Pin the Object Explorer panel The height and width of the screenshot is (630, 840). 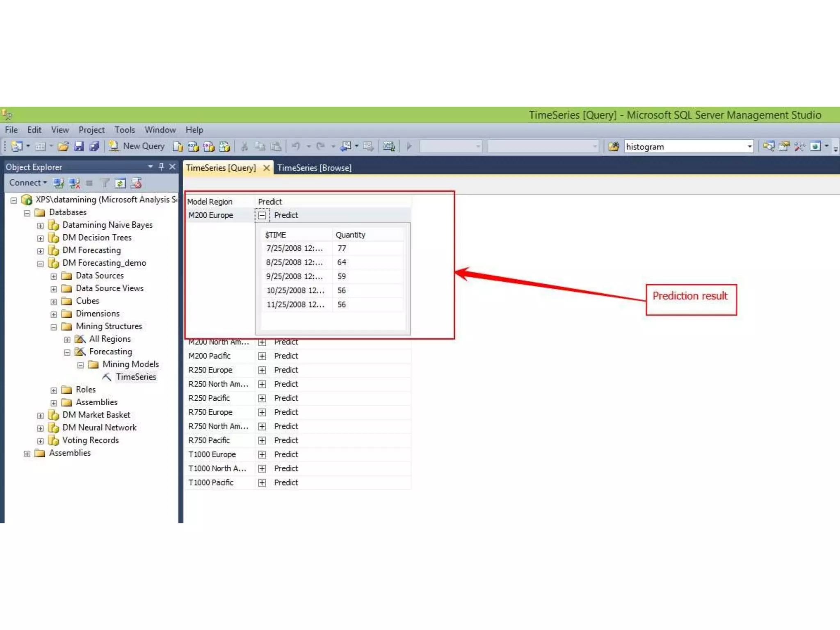(x=161, y=167)
